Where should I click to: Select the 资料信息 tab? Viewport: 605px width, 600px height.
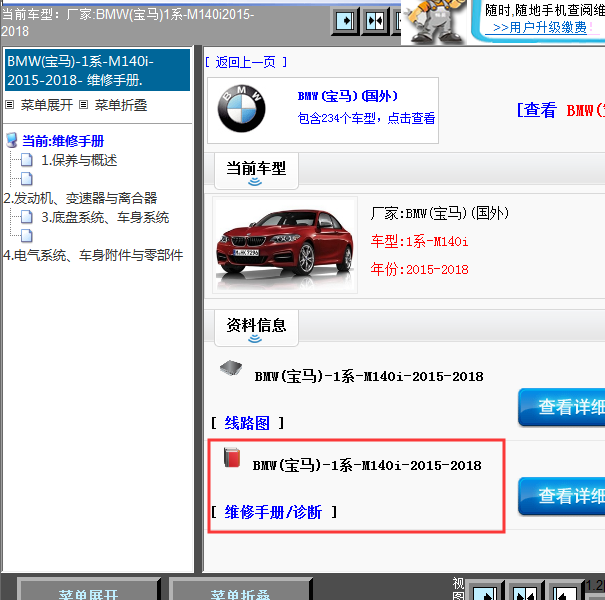tap(256, 328)
